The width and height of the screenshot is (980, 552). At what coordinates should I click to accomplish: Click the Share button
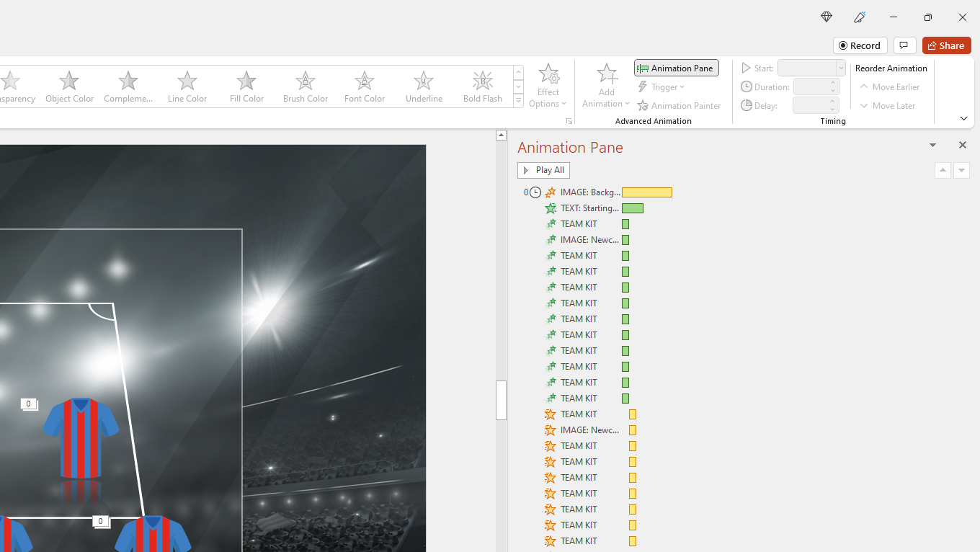point(946,45)
